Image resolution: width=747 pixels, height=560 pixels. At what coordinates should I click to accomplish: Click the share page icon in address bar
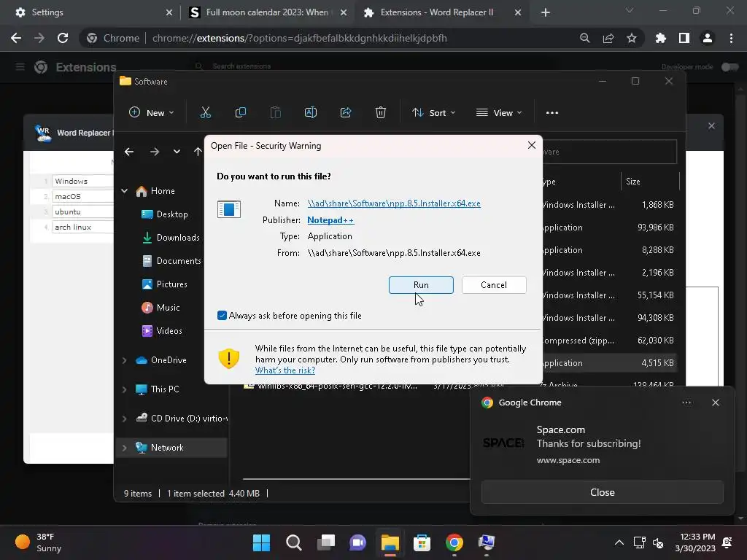click(608, 38)
